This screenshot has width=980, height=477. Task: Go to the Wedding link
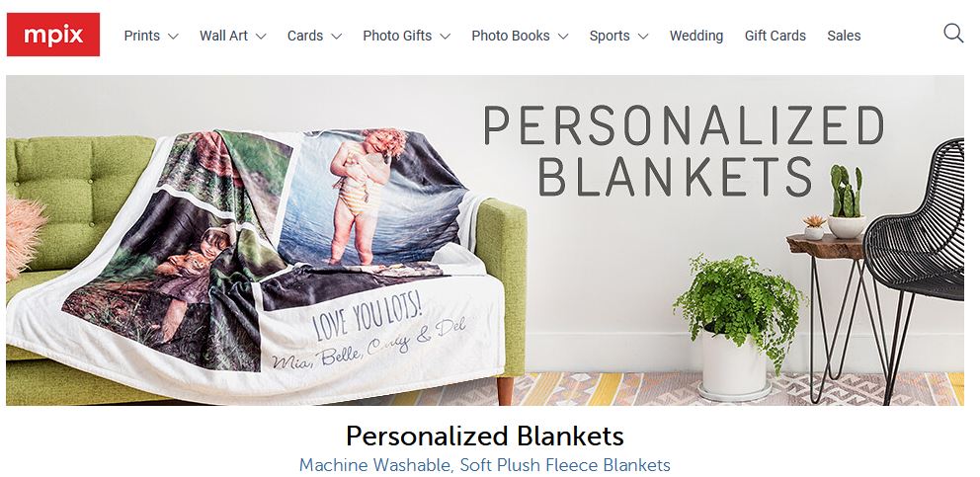point(696,36)
